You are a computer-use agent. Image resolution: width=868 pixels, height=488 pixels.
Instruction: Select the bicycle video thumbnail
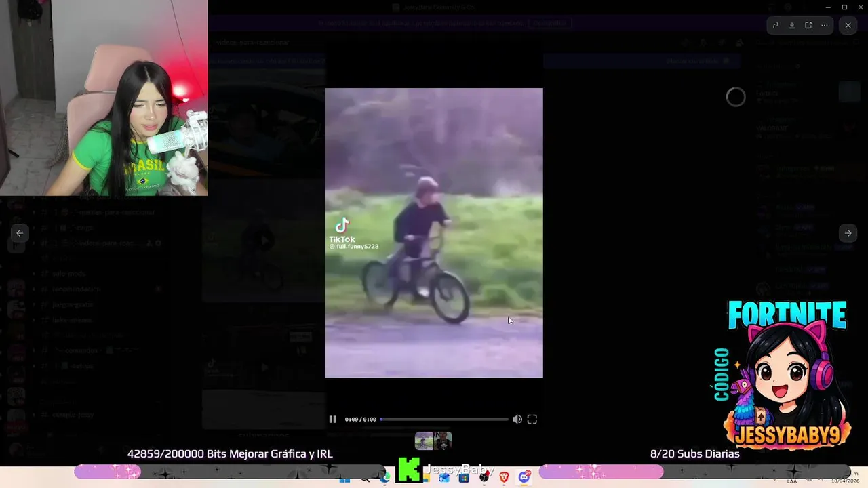(425, 441)
